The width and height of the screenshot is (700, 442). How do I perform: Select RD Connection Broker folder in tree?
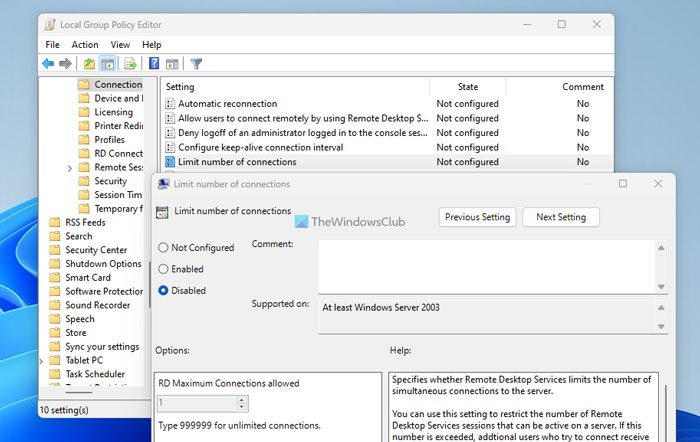pyautogui.click(x=118, y=154)
